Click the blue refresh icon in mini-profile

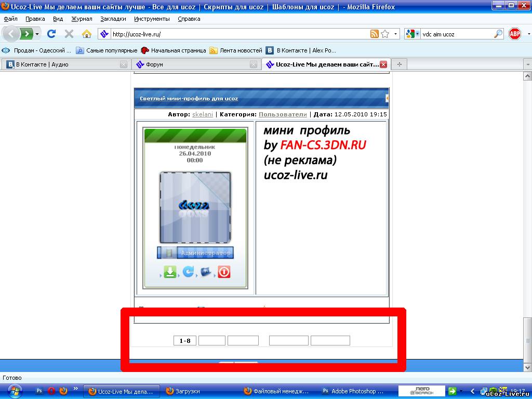(x=188, y=271)
